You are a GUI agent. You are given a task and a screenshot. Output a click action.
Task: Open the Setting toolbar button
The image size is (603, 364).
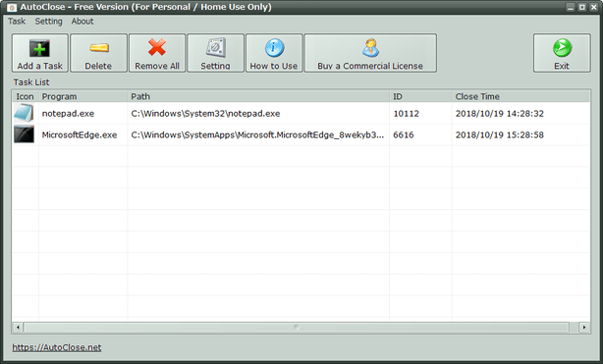click(x=215, y=53)
